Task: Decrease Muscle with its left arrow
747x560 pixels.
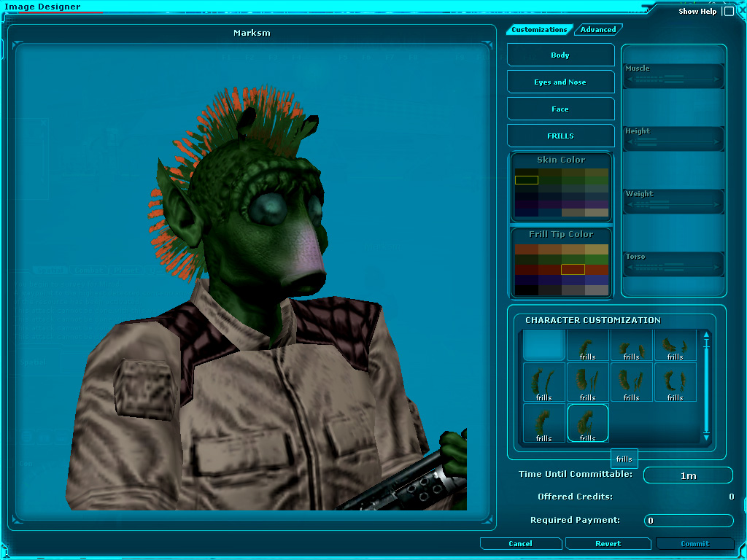Action: 630,80
